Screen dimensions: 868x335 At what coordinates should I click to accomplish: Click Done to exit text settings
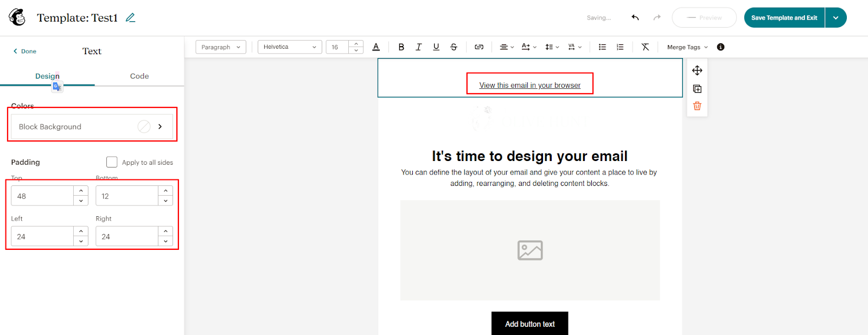(24, 51)
